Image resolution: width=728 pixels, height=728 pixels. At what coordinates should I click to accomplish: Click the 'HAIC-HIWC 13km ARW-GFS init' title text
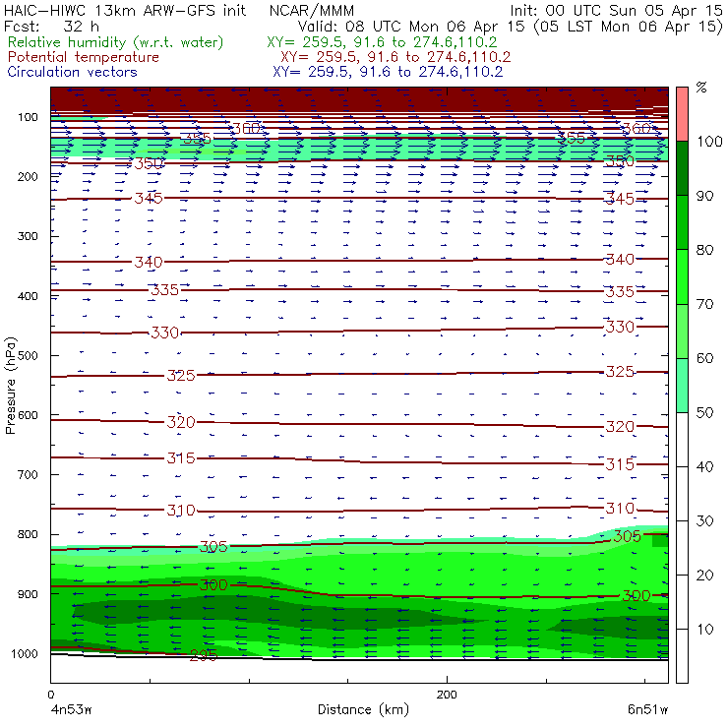pyautogui.click(x=124, y=10)
